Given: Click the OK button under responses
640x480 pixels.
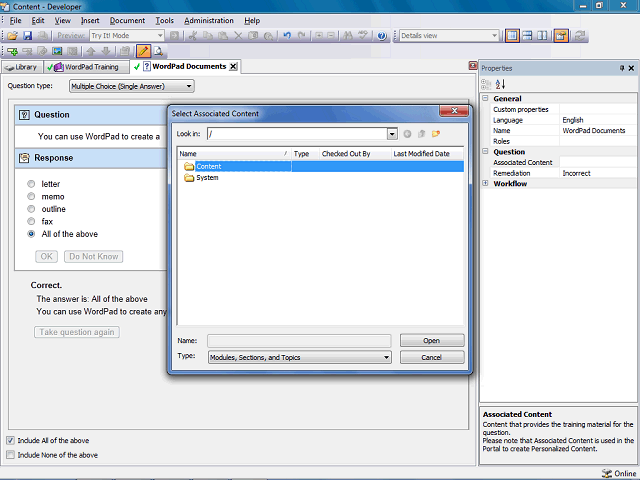Looking at the screenshot, I should [x=46, y=256].
